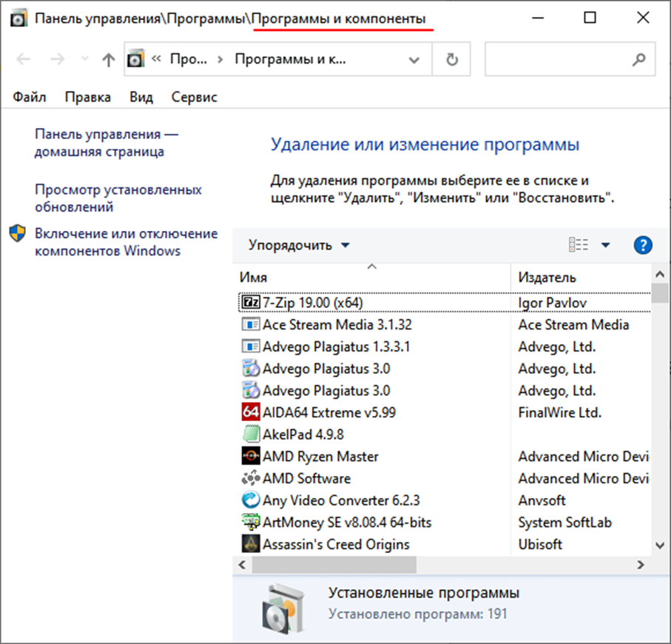The height and width of the screenshot is (644, 671).
Task: Select Advego Plagiatus 1.3.3.1 entry
Action: [337, 346]
